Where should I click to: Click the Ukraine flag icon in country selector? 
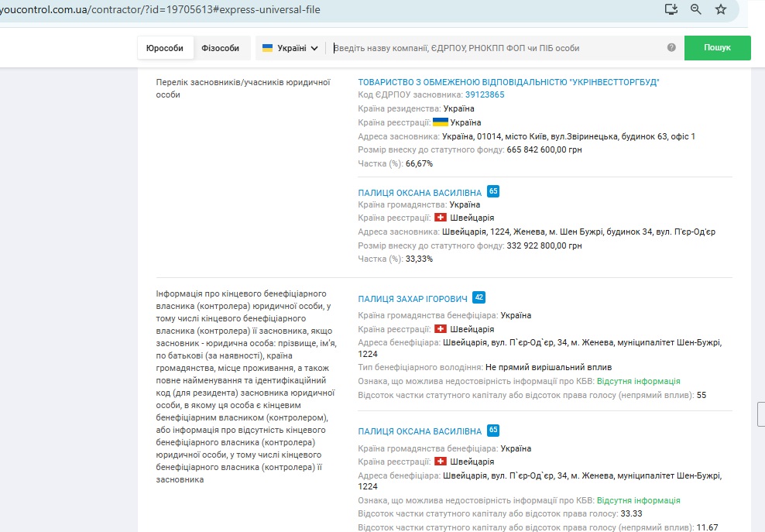(267, 48)
